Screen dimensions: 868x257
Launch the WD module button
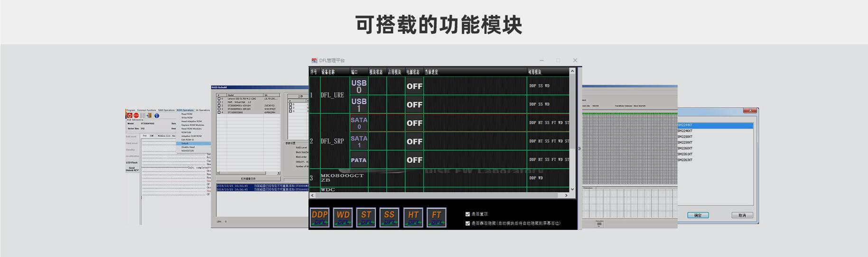[x=343, y=218]
